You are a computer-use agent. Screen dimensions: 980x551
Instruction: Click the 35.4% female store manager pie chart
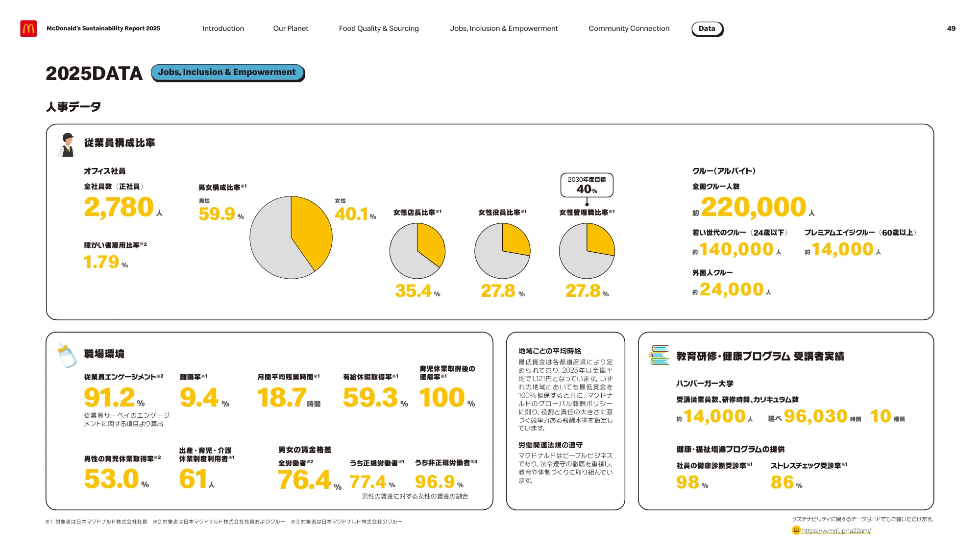[417, 251]
